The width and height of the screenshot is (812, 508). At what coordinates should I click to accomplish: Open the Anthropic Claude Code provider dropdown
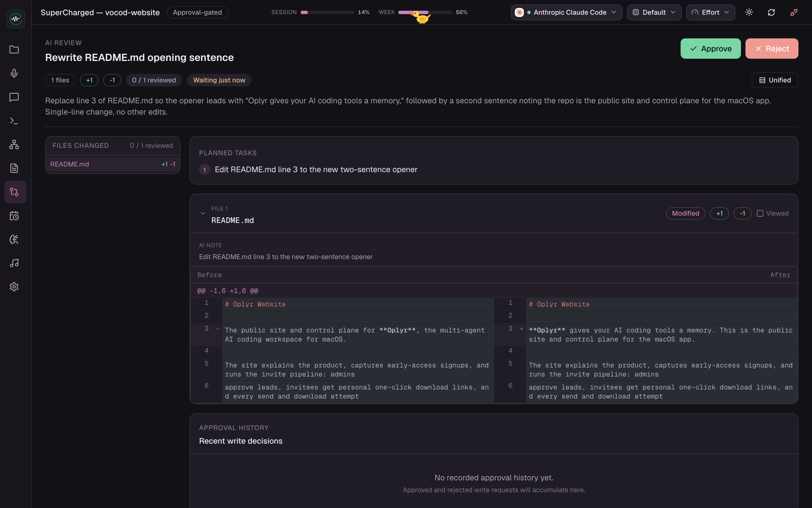point(566,12)
